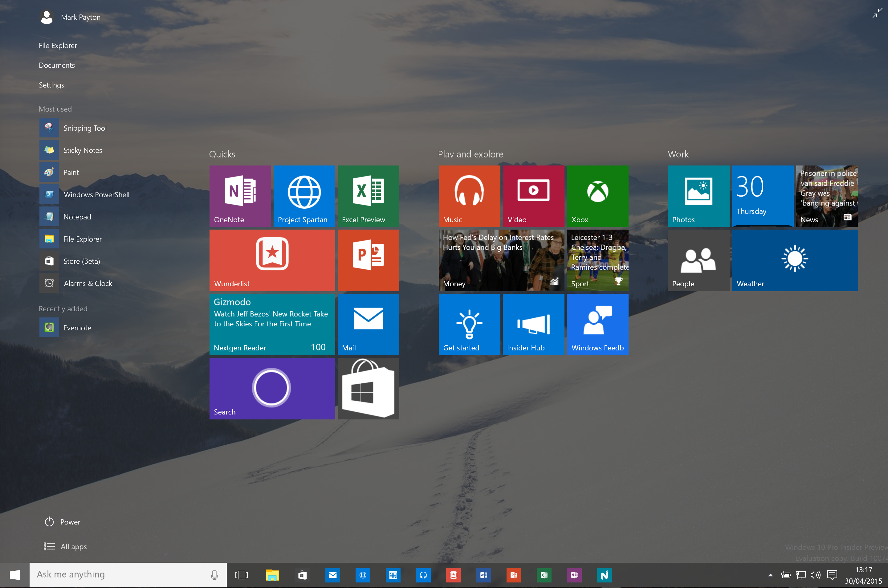Viewport: 888px width, 588px height.
Task: Click the Windows Start button
Action: point(14,575)
